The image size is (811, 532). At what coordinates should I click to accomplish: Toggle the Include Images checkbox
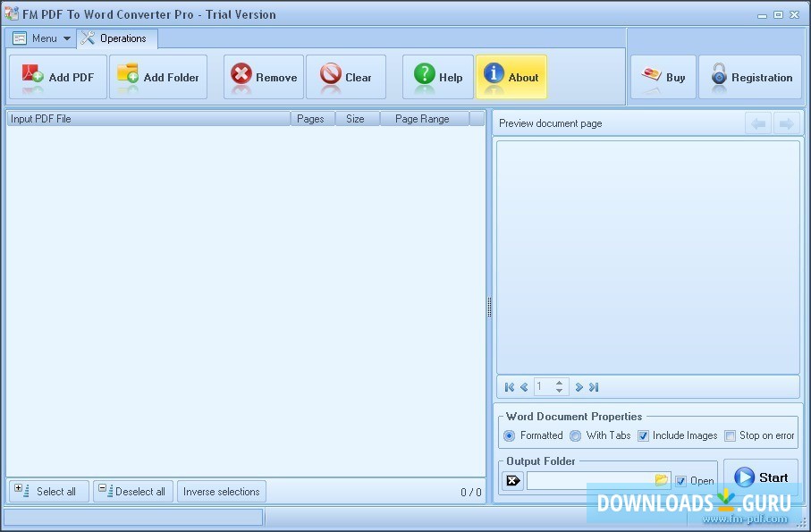click(643, 435)
